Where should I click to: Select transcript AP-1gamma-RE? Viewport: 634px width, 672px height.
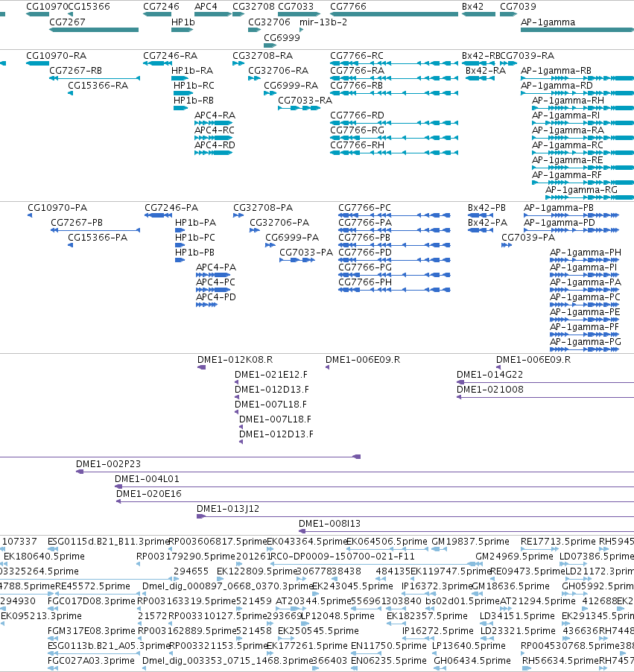pyautogui.click(x=568, y=160)
